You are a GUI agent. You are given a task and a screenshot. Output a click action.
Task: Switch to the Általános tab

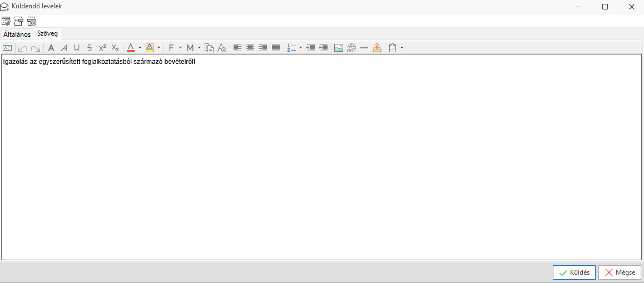[x=17, y=34]
